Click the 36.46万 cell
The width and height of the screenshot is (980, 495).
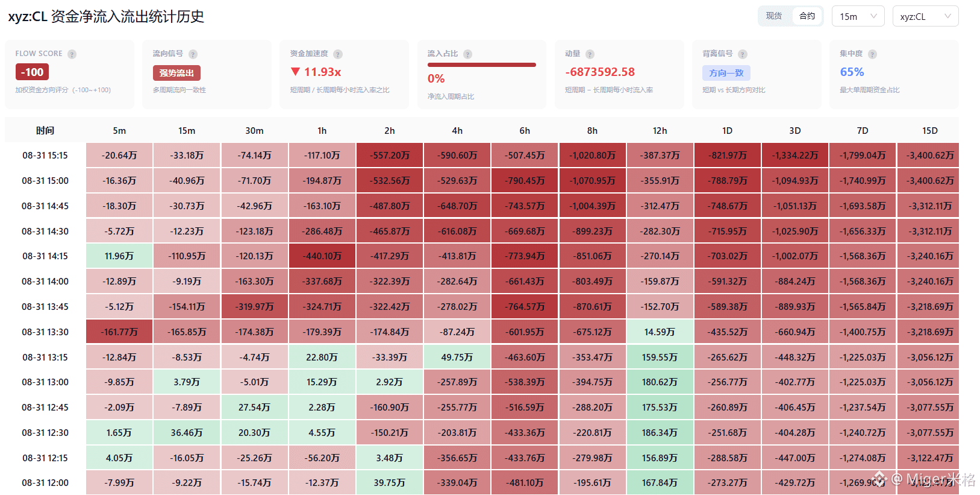pyautogui.click(x=187, y=433)
